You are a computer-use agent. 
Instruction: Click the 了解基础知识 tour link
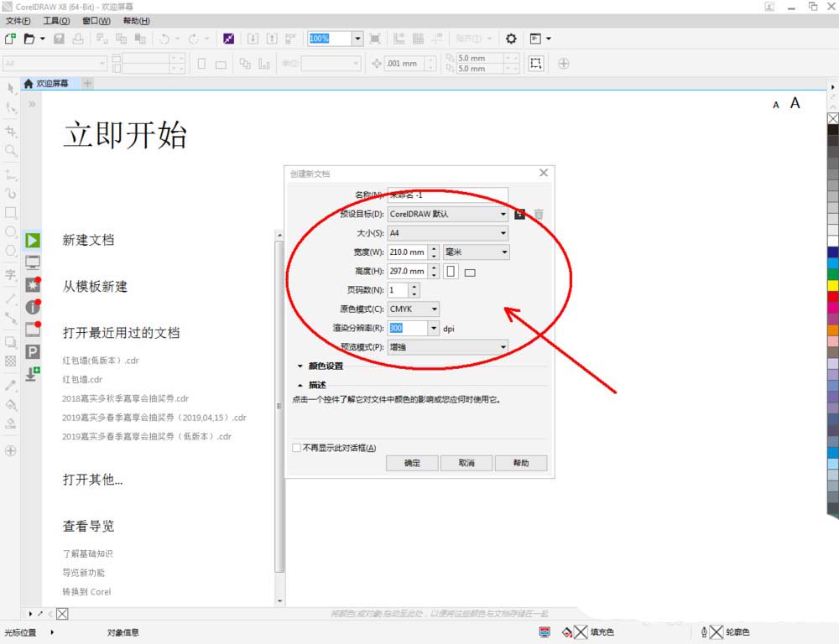click(88, 553)
